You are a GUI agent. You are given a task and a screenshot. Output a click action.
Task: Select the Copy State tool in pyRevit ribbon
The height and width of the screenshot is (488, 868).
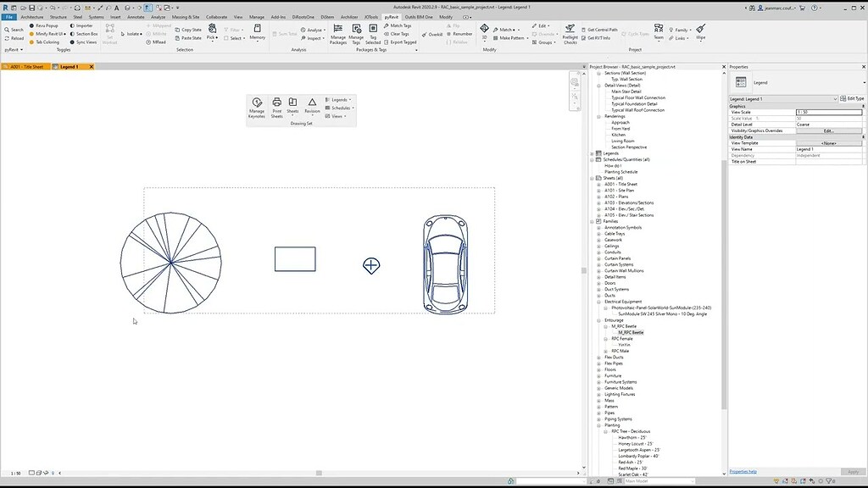(x=187, y=30)
